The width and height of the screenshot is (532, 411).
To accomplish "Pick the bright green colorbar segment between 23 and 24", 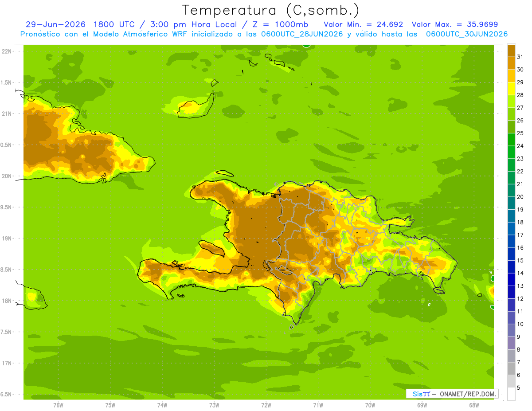I will coord(511,152).
